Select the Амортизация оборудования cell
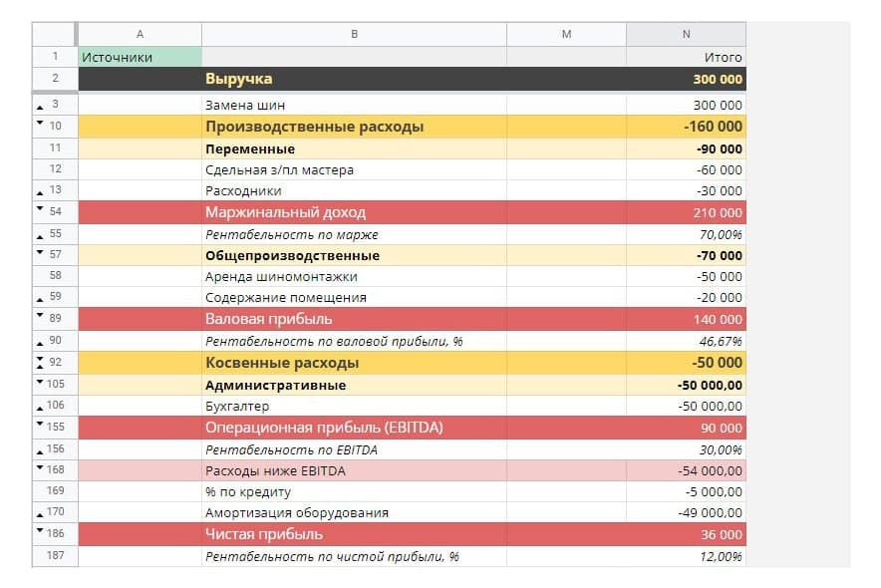The image size is (881, 588). click(x=354, y=512)
